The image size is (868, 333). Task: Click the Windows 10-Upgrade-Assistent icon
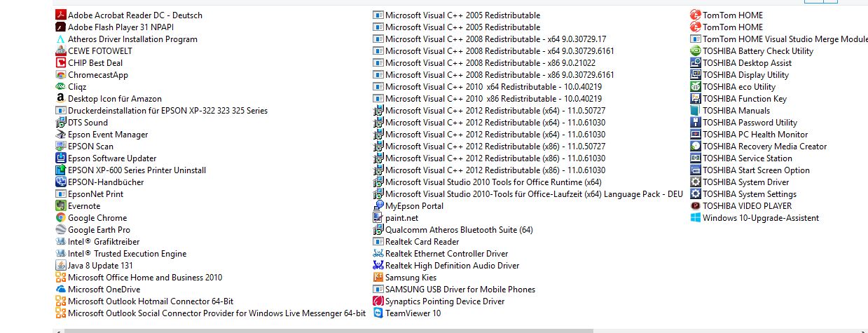696,217
